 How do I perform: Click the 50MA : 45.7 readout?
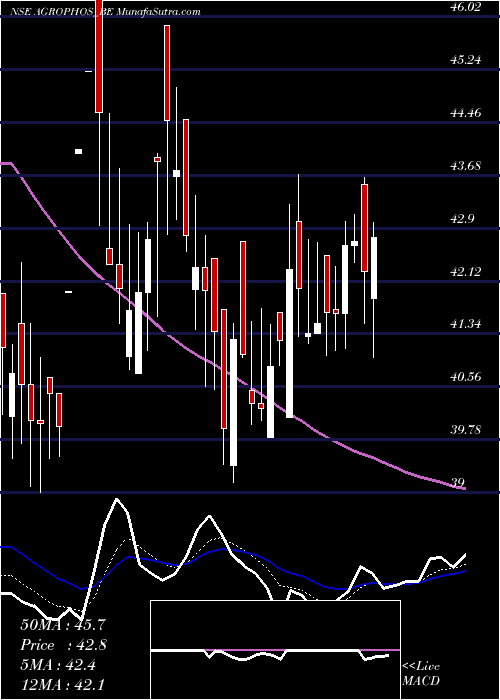coord(63,625)
